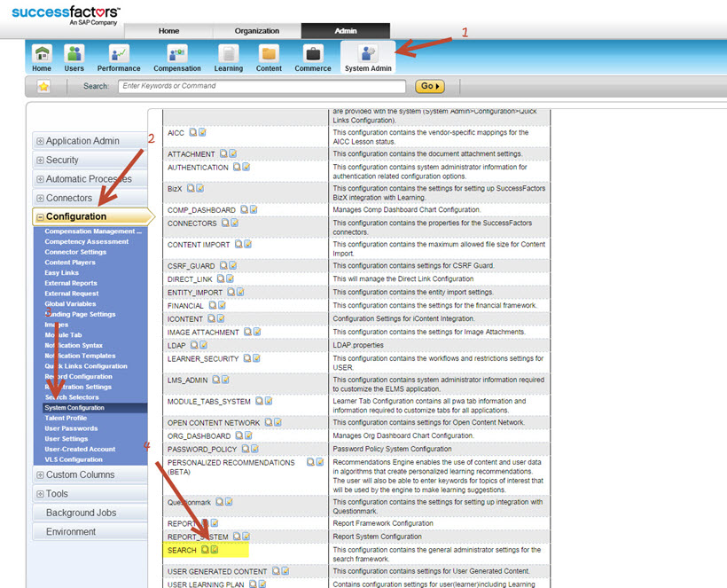The image size is (727, 588).
Task: View the MODULE_TABS_SYSTEM configuration
Action: click(x=259, y=401)
